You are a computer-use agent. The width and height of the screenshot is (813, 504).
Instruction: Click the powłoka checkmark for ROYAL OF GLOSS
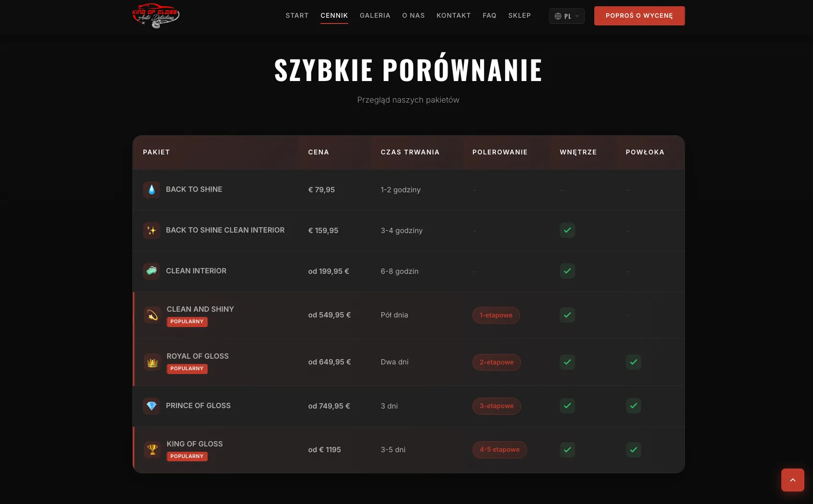(x=633, y=362)
